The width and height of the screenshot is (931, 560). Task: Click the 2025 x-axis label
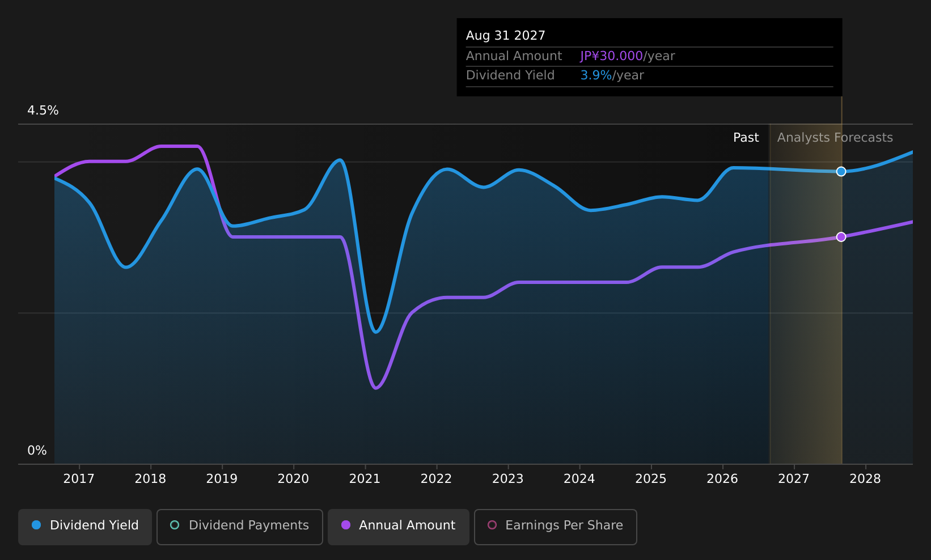pos(651,479)
